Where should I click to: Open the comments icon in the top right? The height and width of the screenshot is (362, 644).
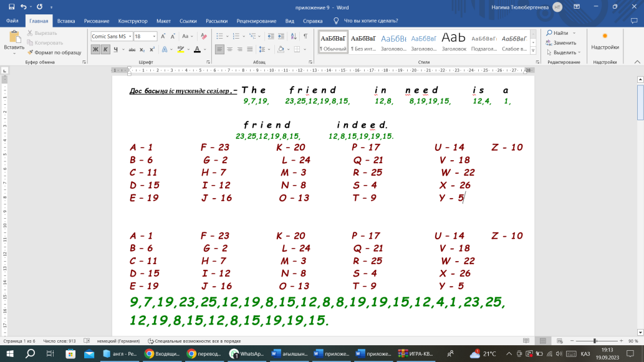tap(634, 21)
